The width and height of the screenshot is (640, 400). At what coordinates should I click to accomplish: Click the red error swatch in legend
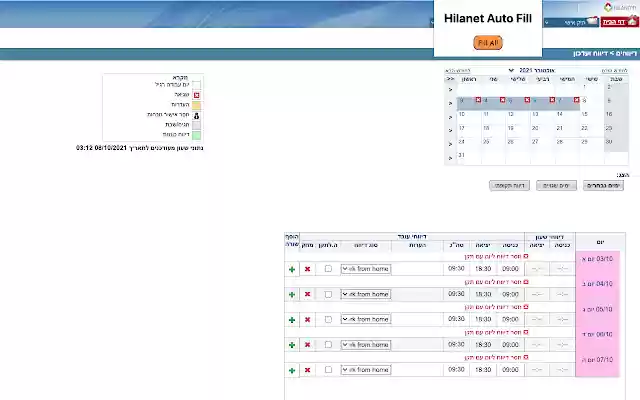[196, 95]
